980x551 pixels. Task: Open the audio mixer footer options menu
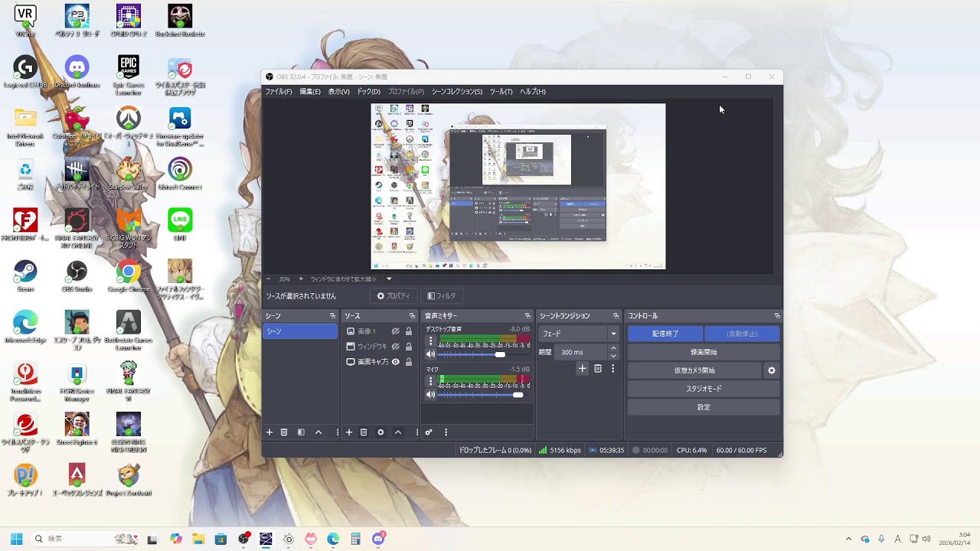pos(446,432)
